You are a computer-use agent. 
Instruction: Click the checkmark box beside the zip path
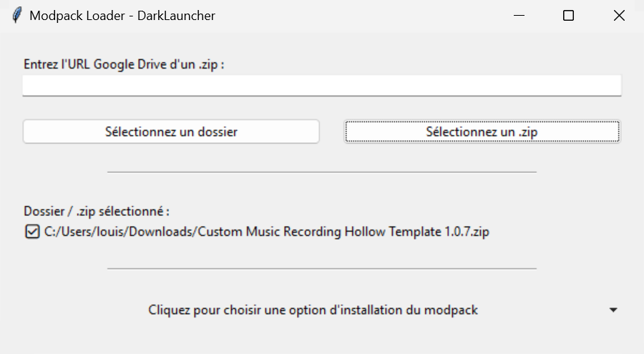tap(31, 232)
